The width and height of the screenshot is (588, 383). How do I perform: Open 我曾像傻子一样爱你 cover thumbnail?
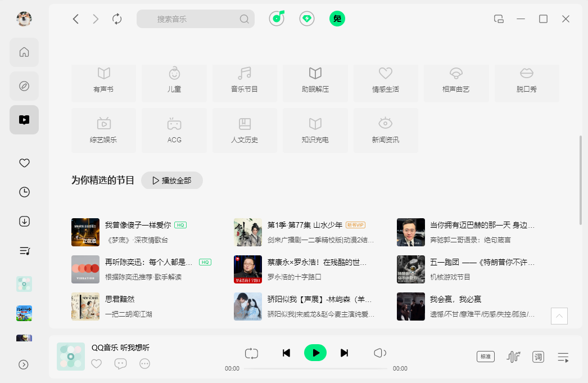tap(85, 232)
